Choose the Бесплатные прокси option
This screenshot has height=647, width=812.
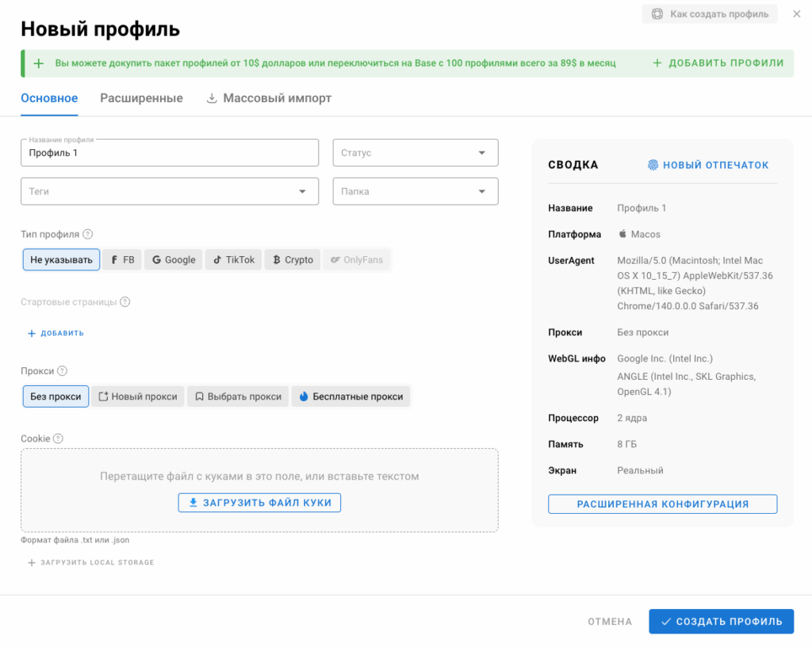(x=350, y=396)
